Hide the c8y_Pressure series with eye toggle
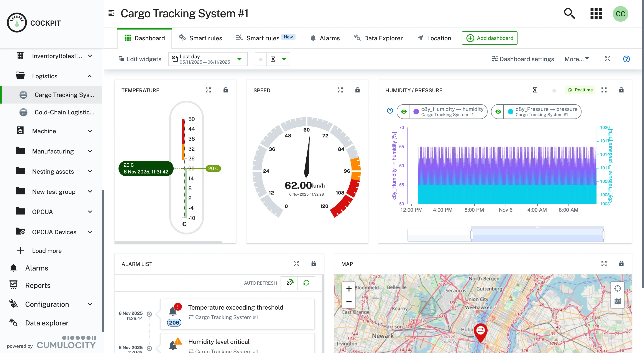 498,112
